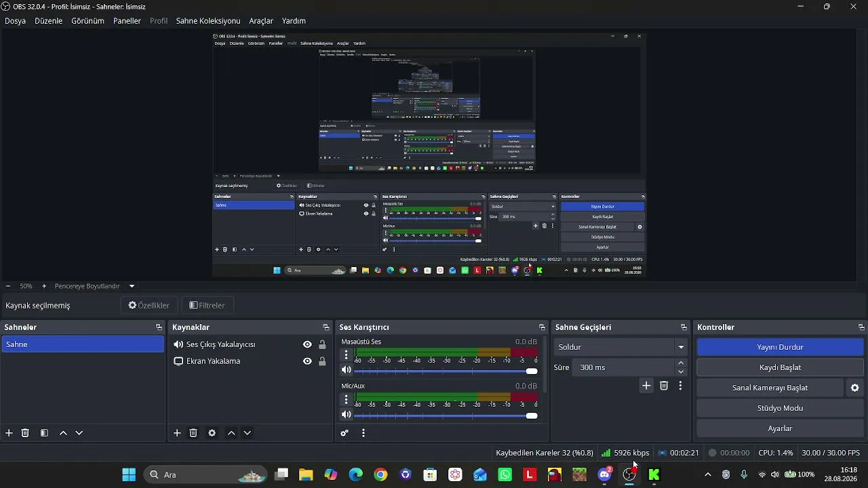The image size is (868, 488).
Task: Select Sahne in scenes list
Action: pyautogui.click(x=82, y=344)
